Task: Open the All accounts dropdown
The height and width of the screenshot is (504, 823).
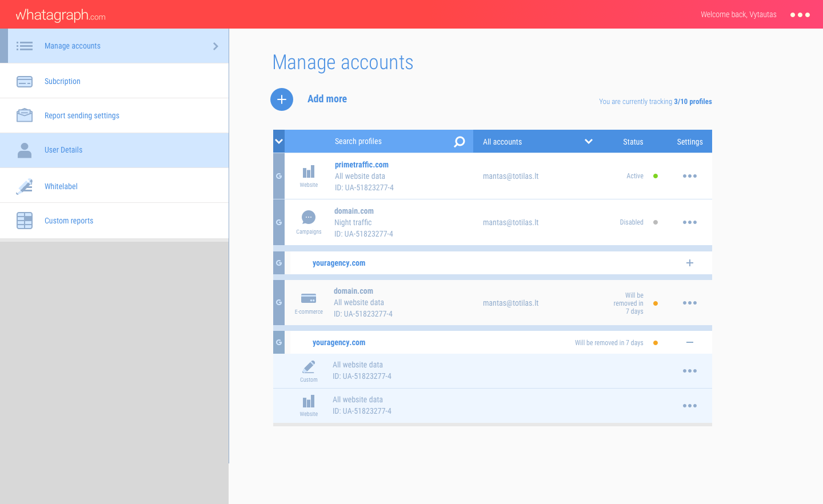Action: pos(537,142)
